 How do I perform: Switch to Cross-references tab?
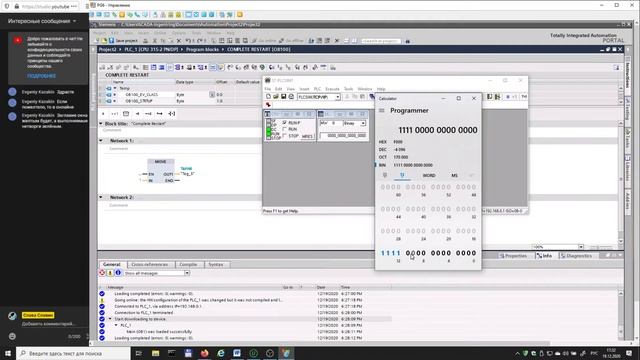pos(150,264)
